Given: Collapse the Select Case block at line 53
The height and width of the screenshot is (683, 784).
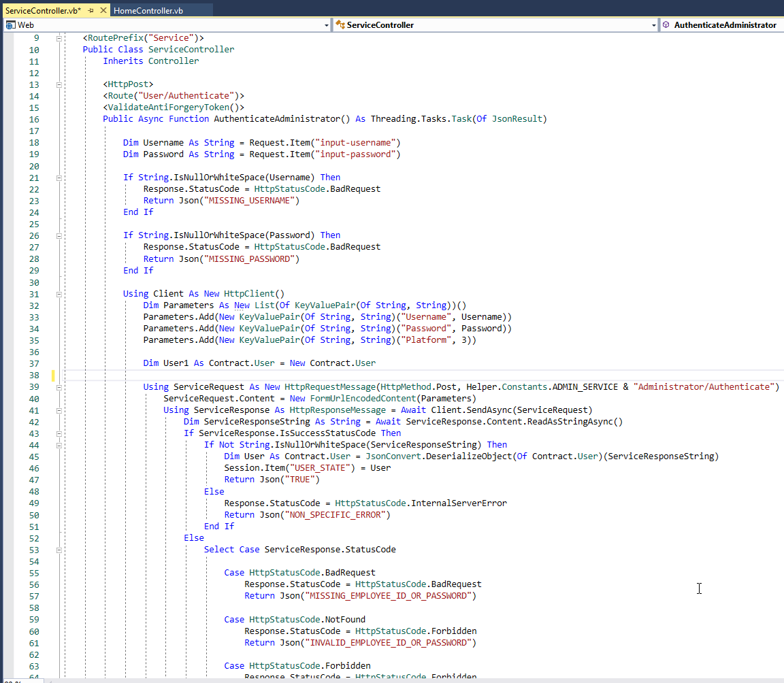Looking at the screenshot, I should coord(59,550).
